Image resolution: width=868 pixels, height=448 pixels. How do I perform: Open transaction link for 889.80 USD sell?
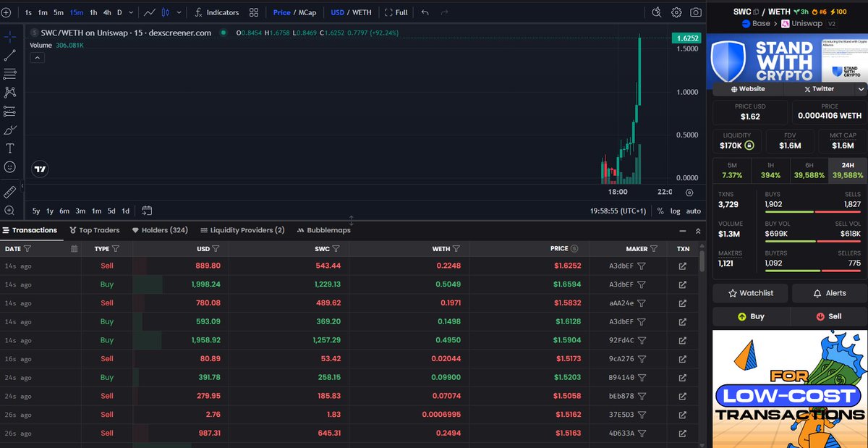tap(683, 266)
